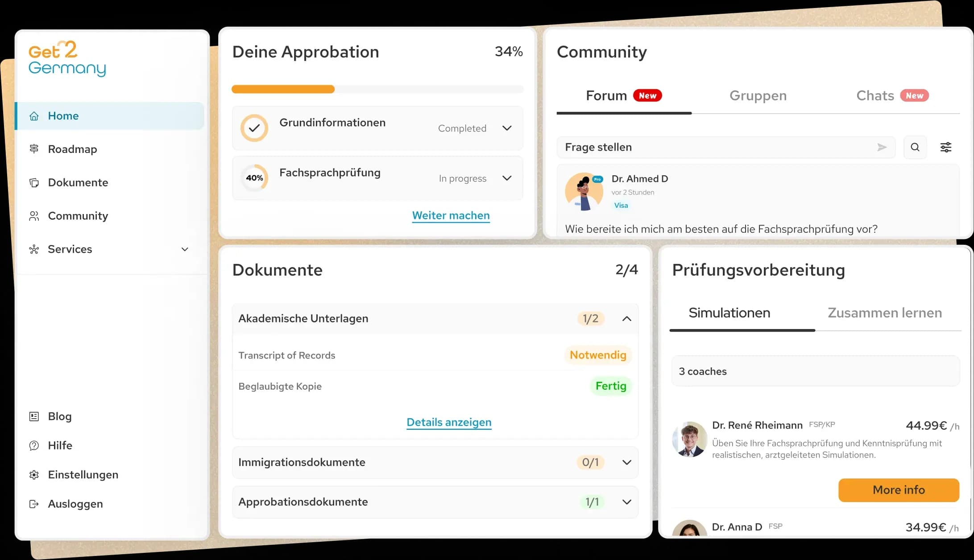Open the Blog section icon
This screenshot has width=974, height=560.
click(34, 416)
